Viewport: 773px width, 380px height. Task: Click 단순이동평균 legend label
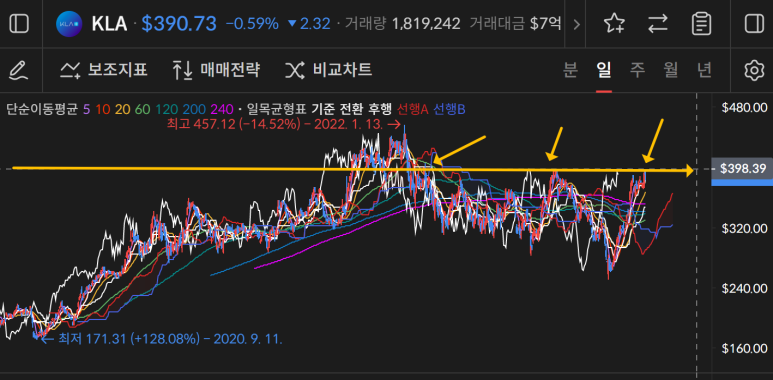click(x=42, y=109)
